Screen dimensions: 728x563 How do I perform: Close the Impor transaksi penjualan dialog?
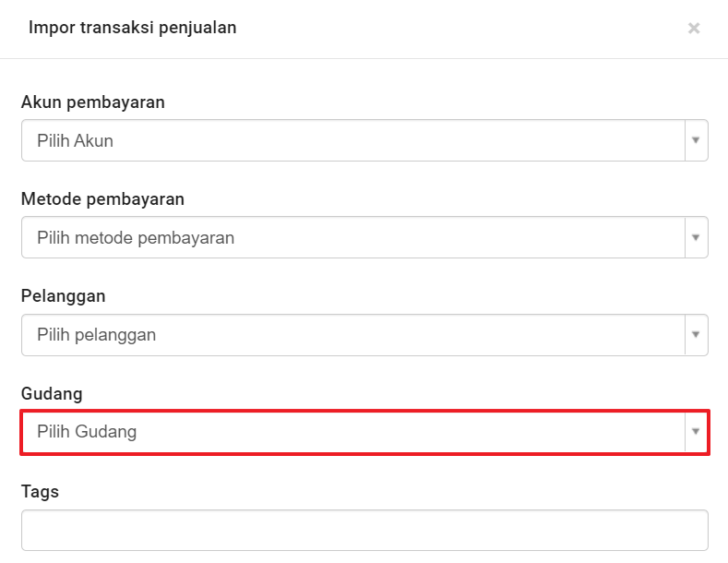coord(694,29)
